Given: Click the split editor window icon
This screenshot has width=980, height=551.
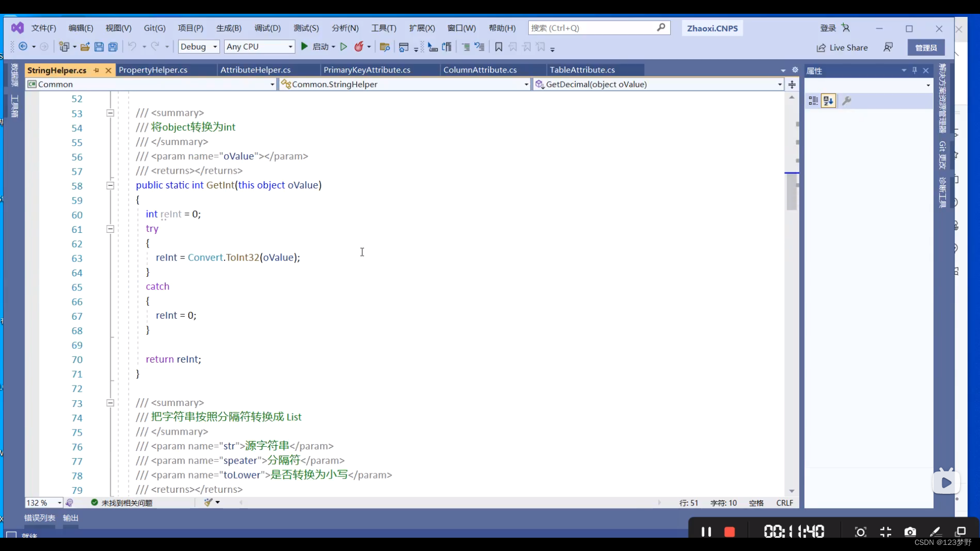Looking at the screenshot, I should tap(792, 84).
